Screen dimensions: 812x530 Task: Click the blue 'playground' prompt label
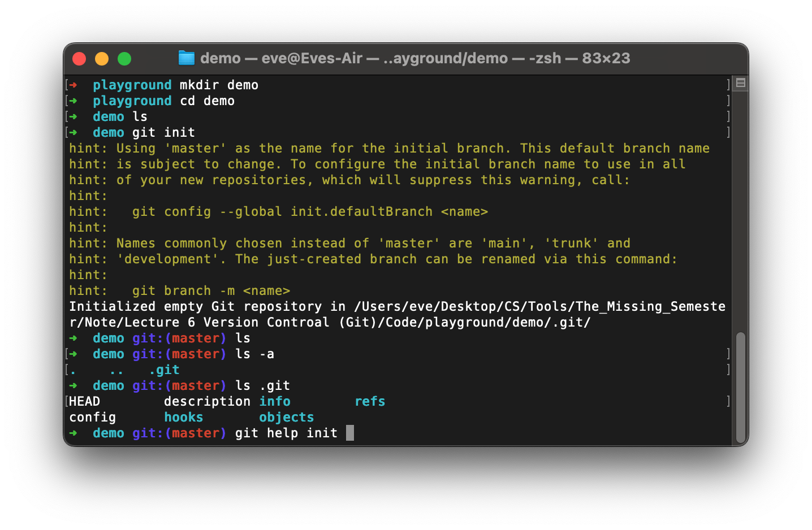(x=132, y=85)
